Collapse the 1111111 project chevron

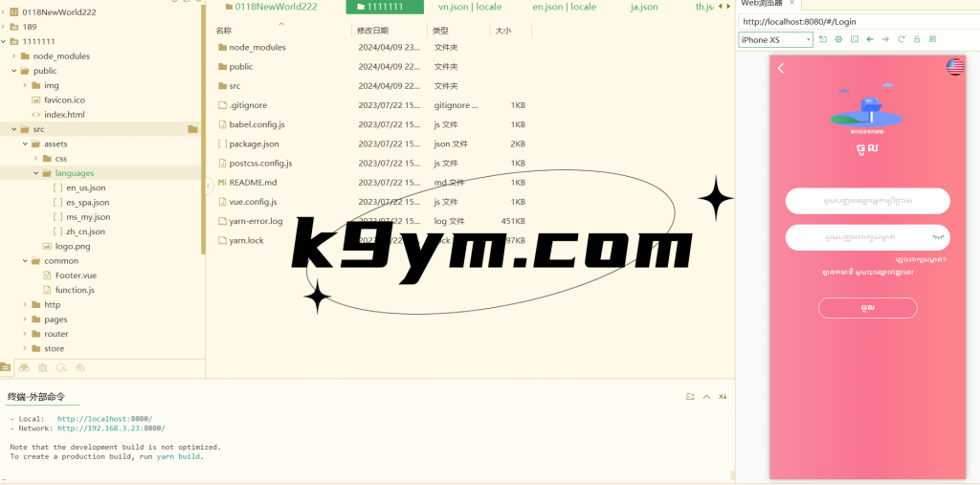(x=3, y=41)
